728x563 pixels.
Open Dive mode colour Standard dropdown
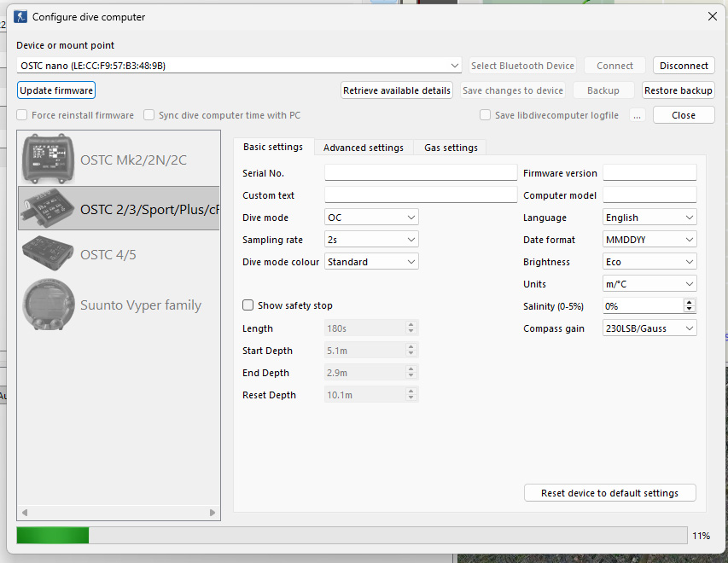371,262
